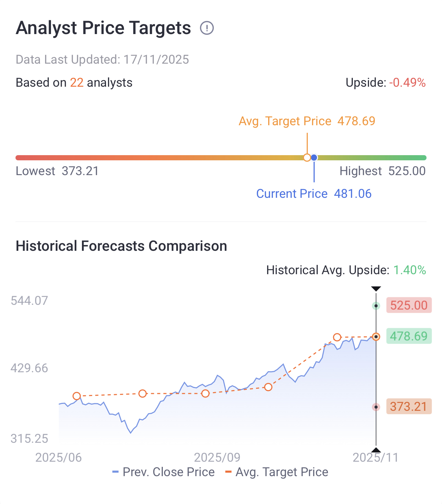Select the first average target price chart point

point(77,396)
